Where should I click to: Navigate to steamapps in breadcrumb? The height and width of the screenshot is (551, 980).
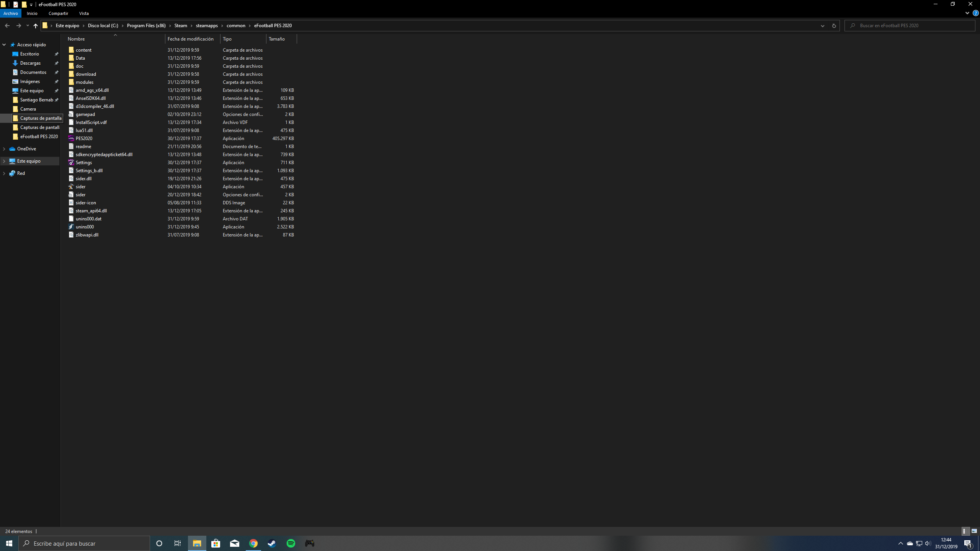point(207,26)
